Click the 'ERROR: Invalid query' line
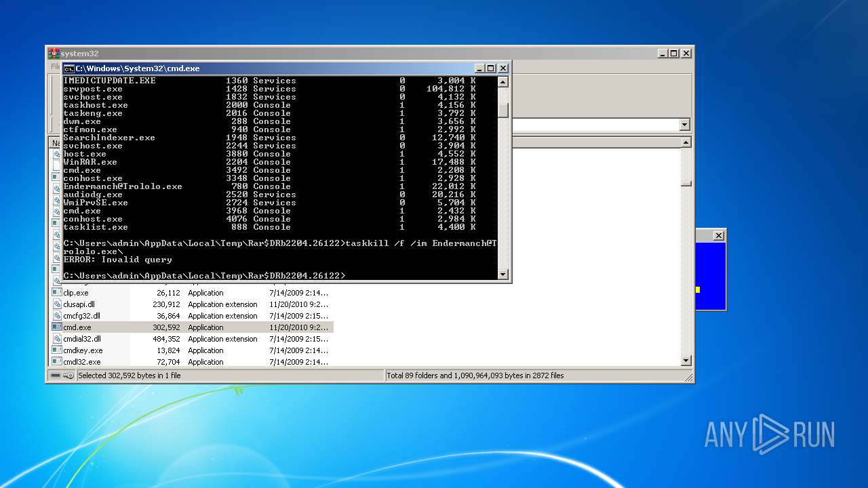The image size is (868, 488). [117, 260]
